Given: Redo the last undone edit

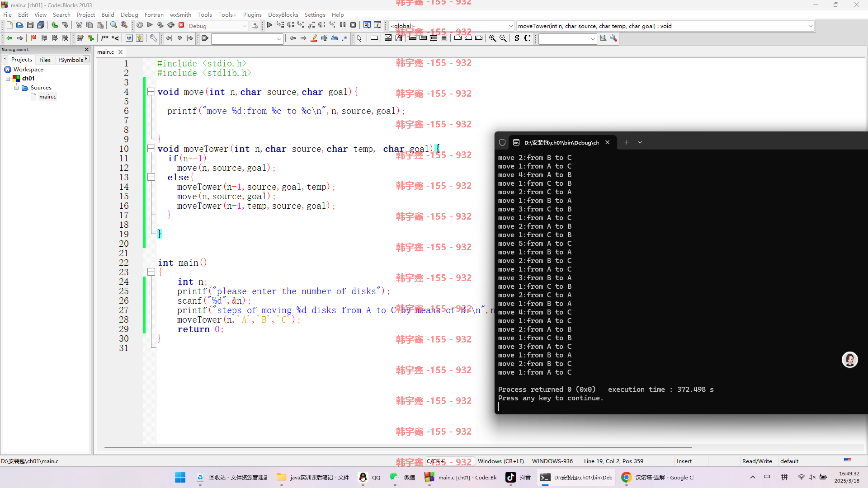Looking at the screenshot, I should (x=65, y=25).
